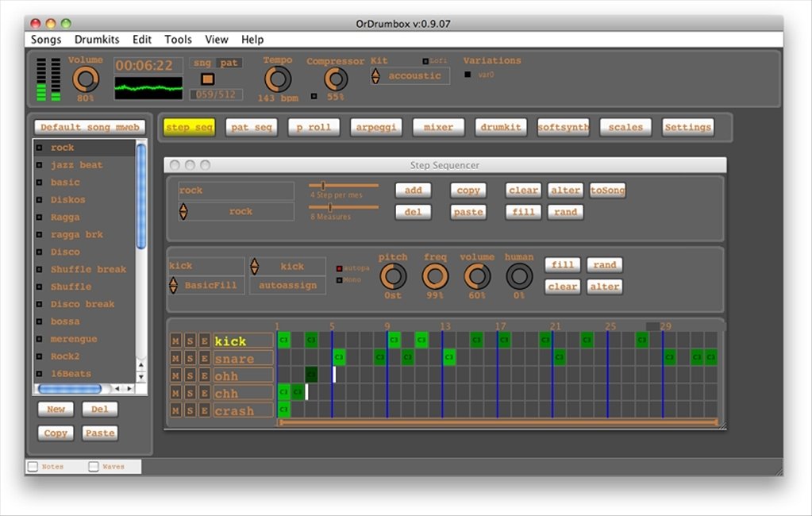This screenshot has width=812, height=516.
Task: Click the pattern alter button
Action: [565, 191]
